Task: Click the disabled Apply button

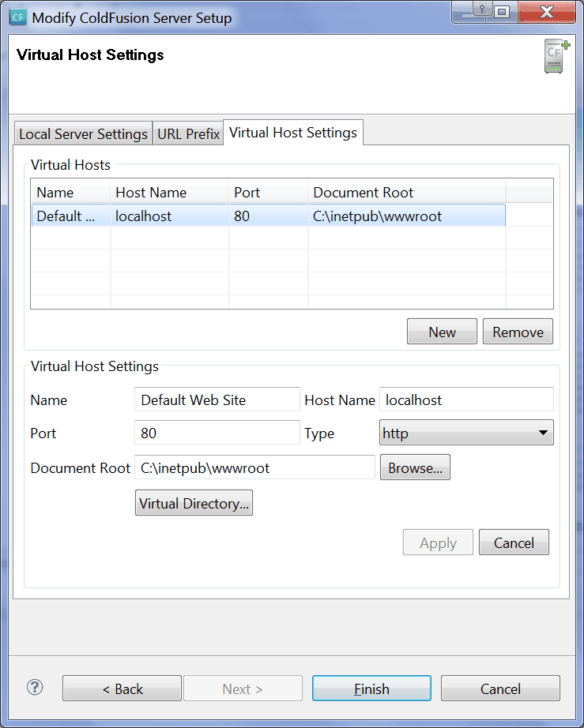Action: 438,542
